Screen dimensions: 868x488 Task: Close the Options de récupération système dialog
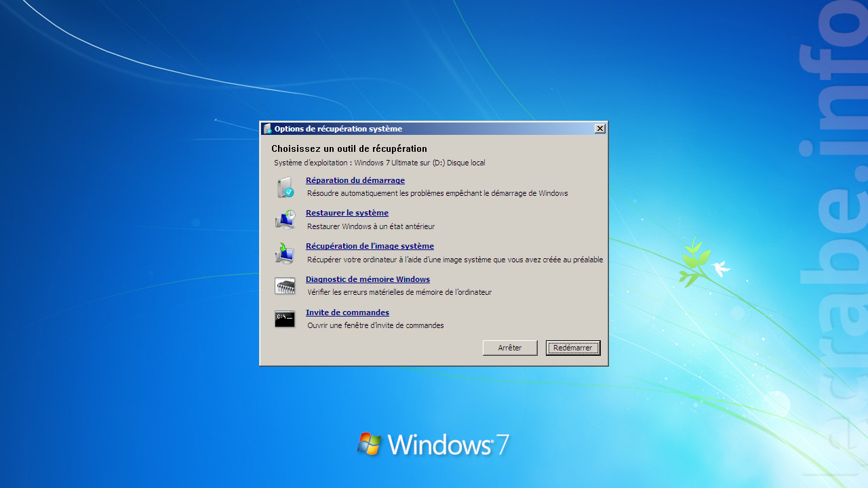click(599, 129)
